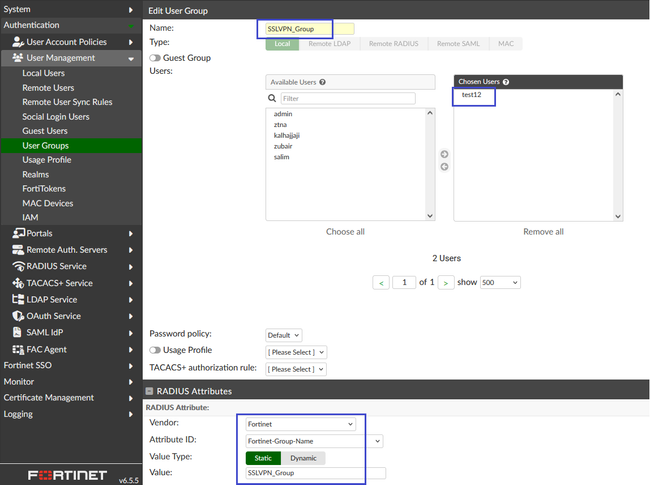Open Local Users in sidebar
The height and width of the screenshot is (485, 650).
click(44, 73)
